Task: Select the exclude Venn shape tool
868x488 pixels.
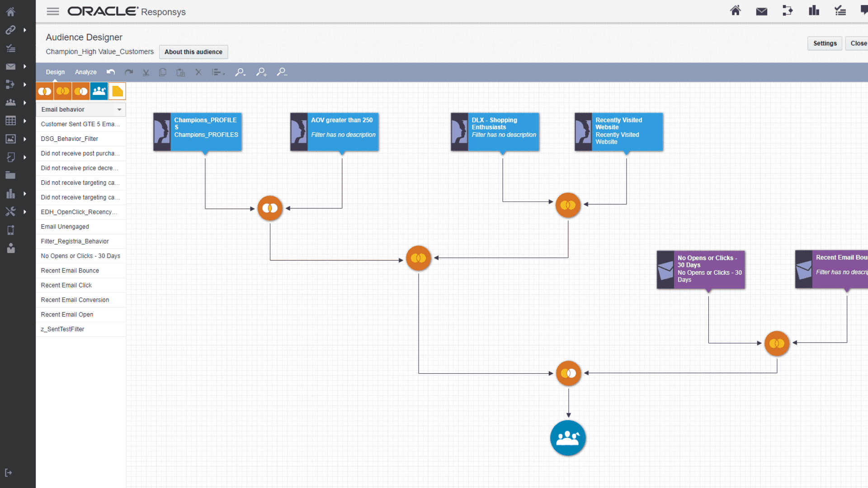Action: tap(80, 90)
